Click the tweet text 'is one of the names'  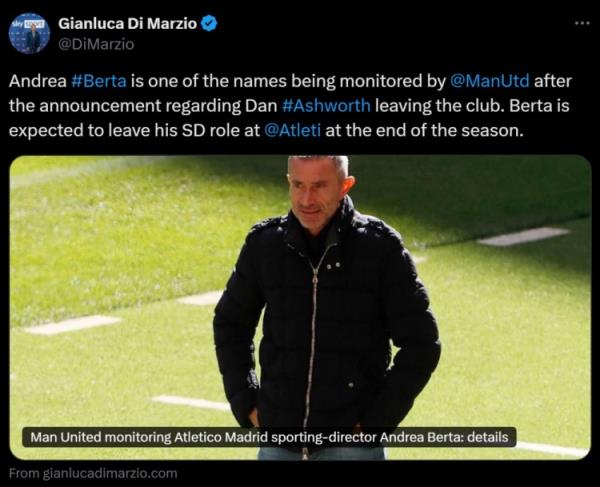coord(200,81)
